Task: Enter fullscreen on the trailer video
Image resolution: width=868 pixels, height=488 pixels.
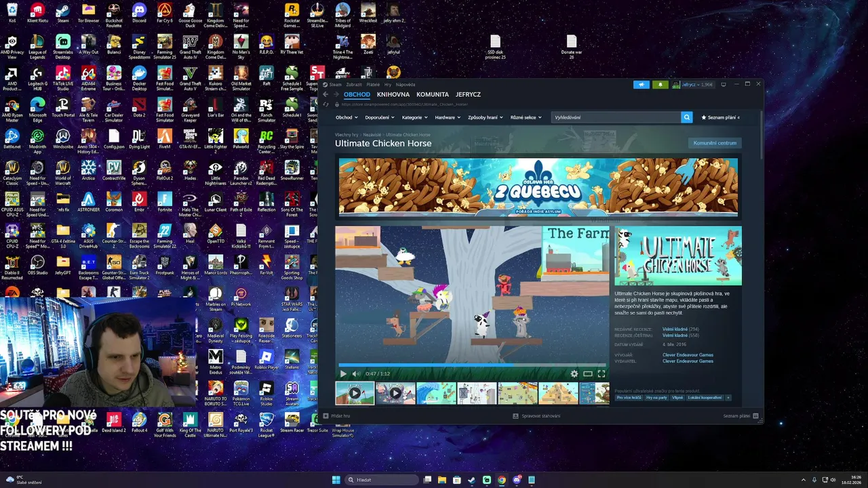Action: click(x=601, y=373)
